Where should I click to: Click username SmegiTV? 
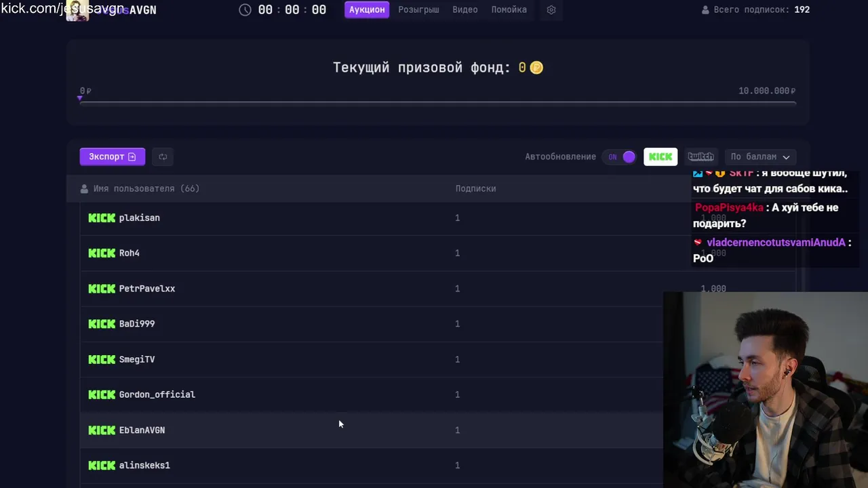[x=137, y=359]
